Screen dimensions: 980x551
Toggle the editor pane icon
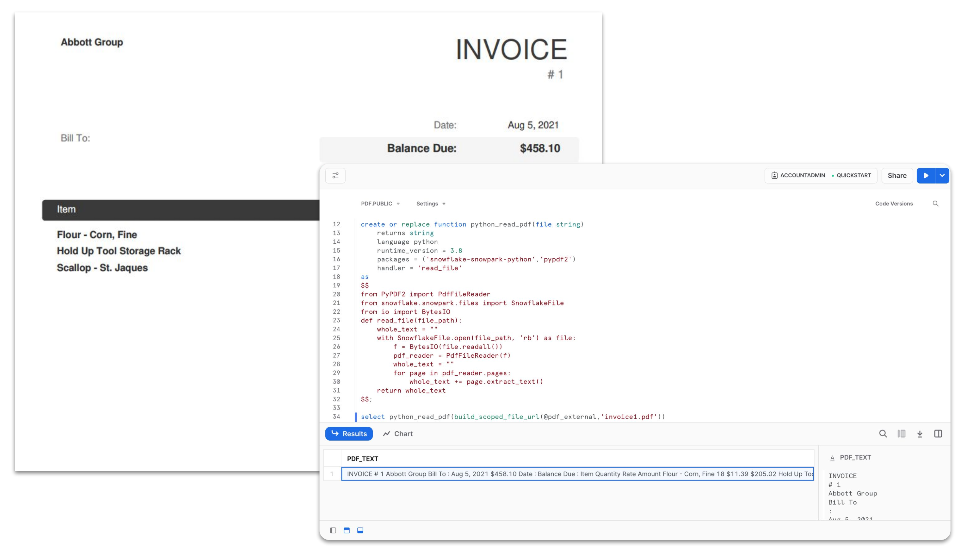click(x=347, y=530)
